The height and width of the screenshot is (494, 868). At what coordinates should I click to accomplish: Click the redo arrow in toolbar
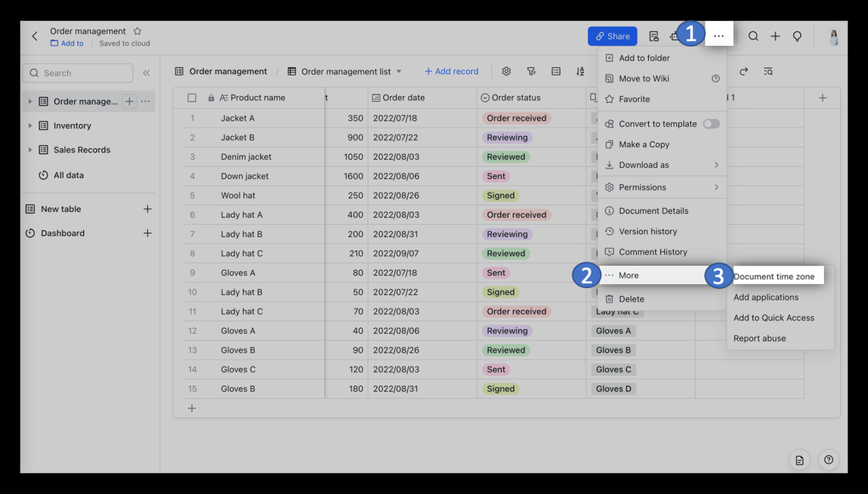744,71
